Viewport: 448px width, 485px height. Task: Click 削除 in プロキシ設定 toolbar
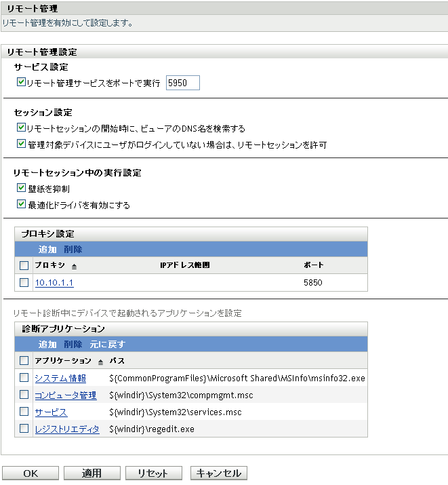tap(73, 250)
